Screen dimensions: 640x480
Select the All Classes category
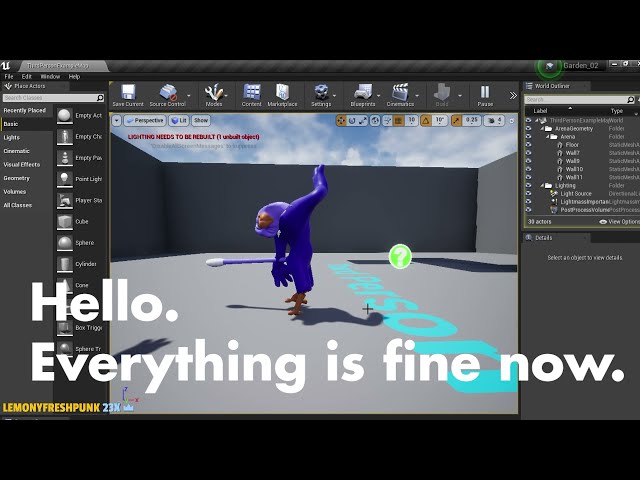[x=18, y=205]
